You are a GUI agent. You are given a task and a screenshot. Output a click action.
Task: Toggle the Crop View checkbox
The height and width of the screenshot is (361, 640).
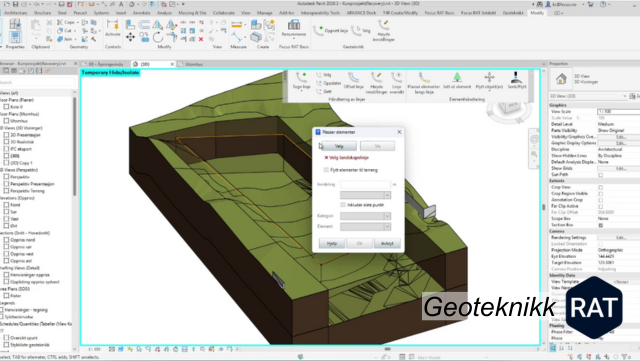coord(600,187)
